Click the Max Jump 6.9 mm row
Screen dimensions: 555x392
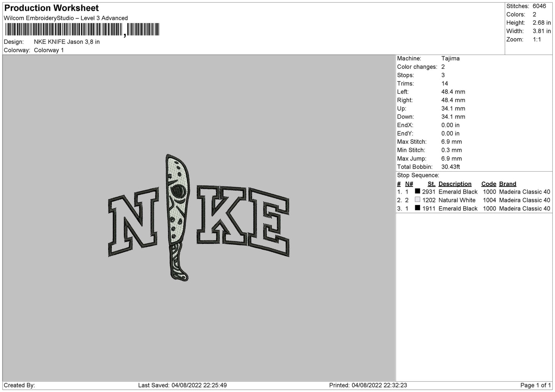pyautogui.click(x=429, y=159)
